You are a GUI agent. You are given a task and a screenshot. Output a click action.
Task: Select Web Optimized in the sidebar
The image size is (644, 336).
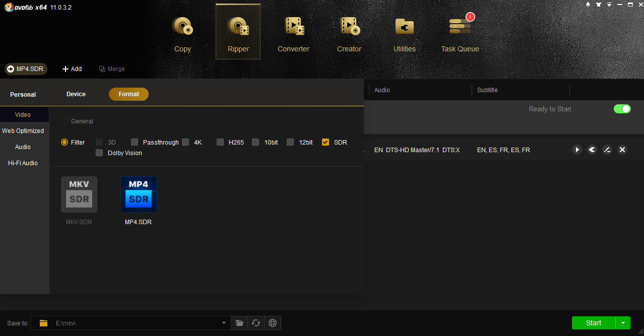[23, 131]
